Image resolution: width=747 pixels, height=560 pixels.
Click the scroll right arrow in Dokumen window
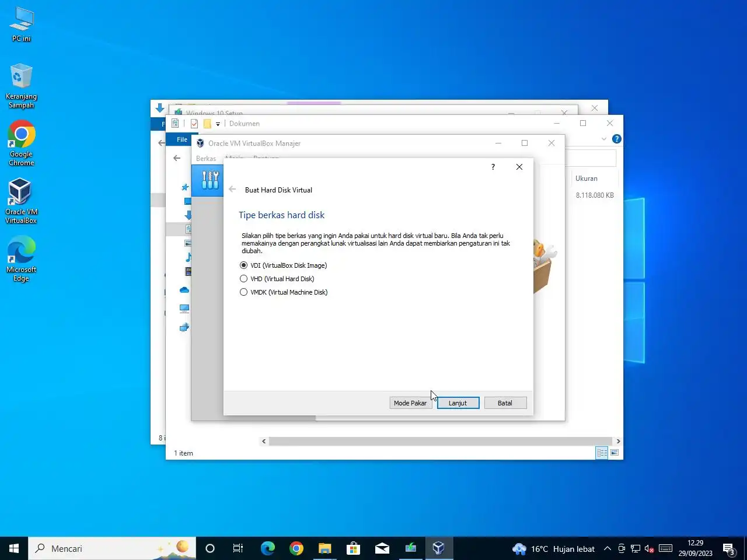(x=618, y=442)
